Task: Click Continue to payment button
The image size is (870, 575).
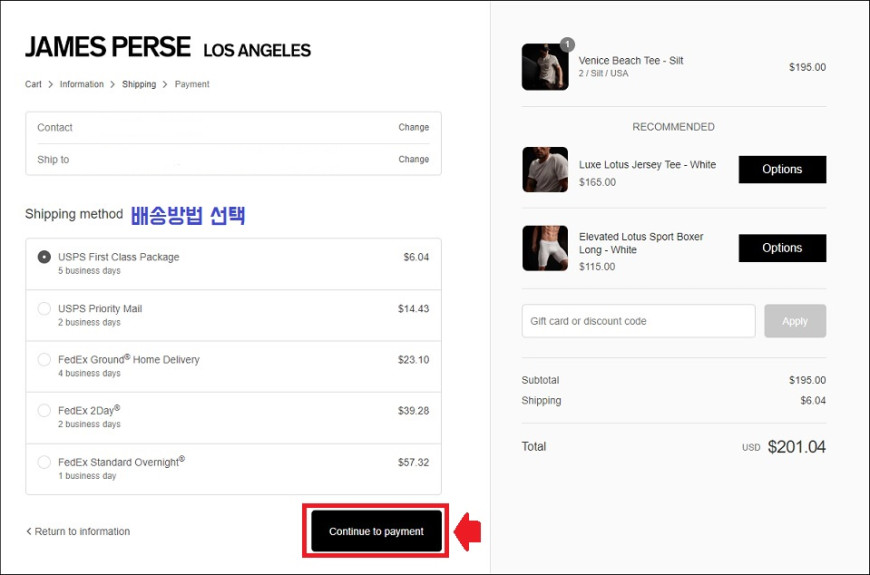Action: (x=376, y=531)
